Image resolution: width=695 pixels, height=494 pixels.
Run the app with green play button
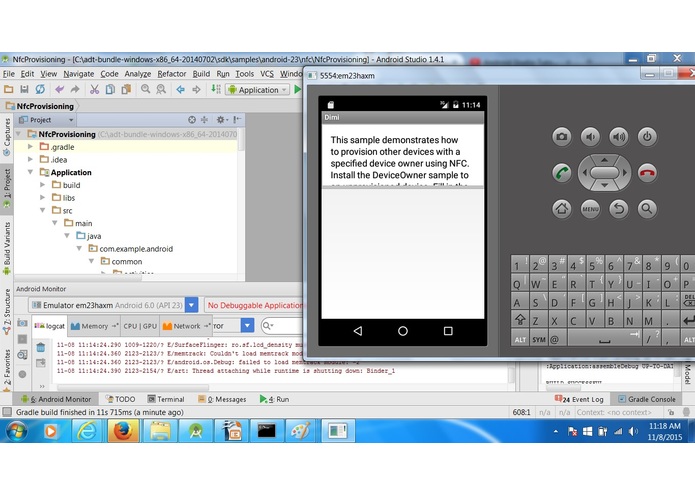tap(297, 89)
